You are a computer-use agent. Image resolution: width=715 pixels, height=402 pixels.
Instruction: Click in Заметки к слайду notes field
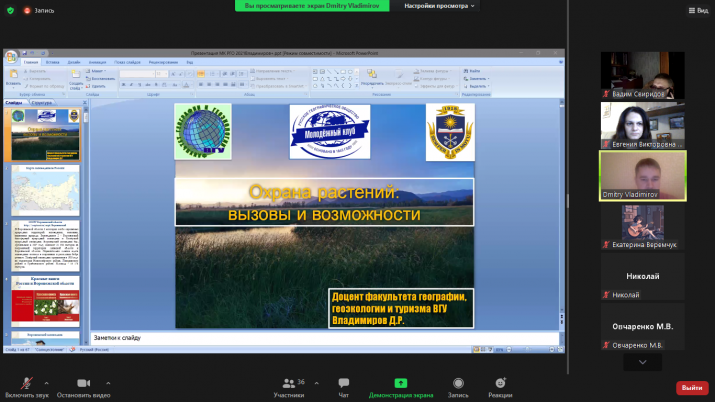pos(325,338)
